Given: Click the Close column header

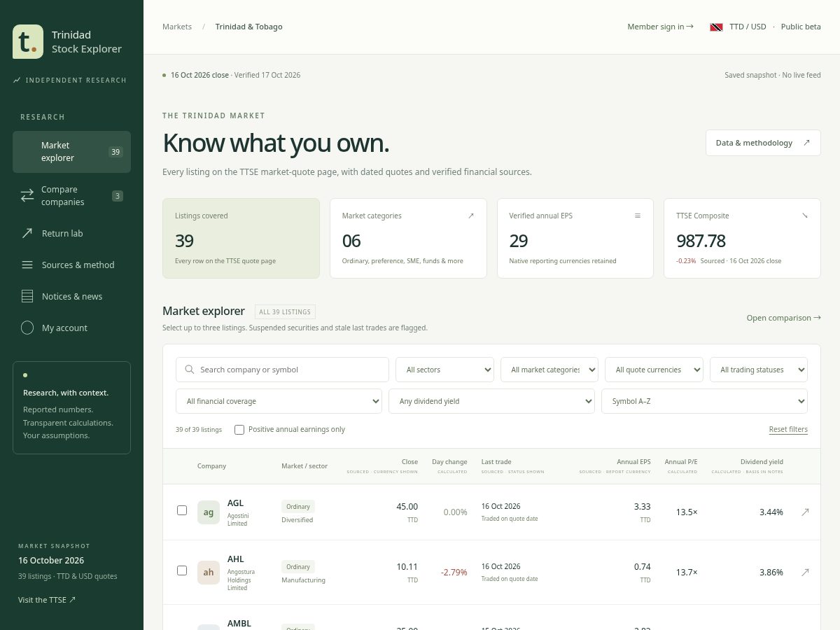Looking at the screenshot, I should click(409, 462).
